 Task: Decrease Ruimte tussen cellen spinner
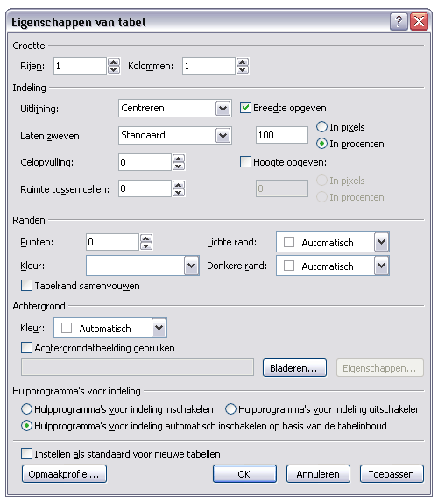(179, 192)
